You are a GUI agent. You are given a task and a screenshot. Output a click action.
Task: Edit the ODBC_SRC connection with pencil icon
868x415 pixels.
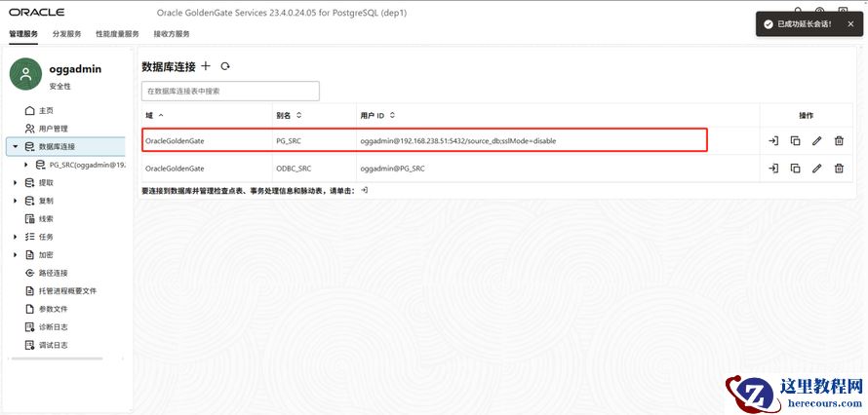point(817,169)
